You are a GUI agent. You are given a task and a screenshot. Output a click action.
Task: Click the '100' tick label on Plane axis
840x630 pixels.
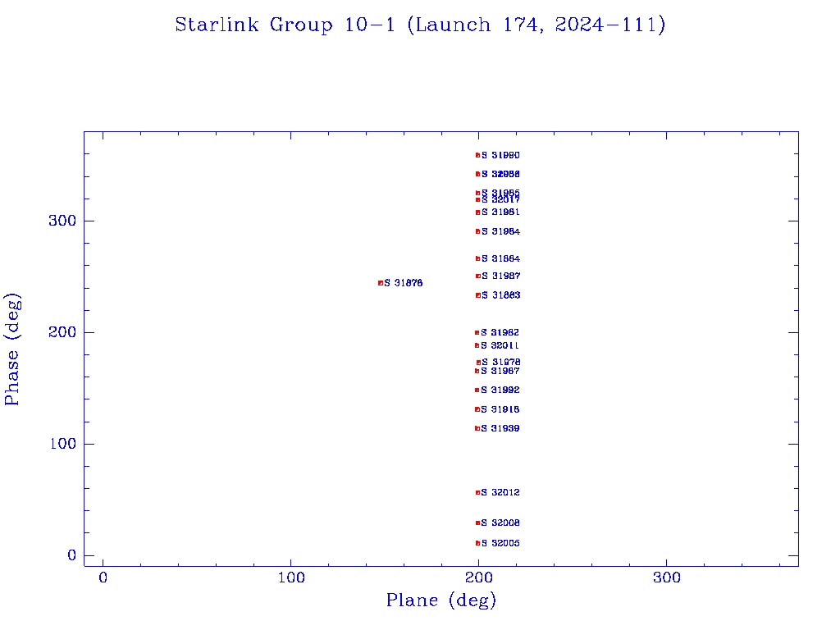pyautogui.click(x=291, y=577)
